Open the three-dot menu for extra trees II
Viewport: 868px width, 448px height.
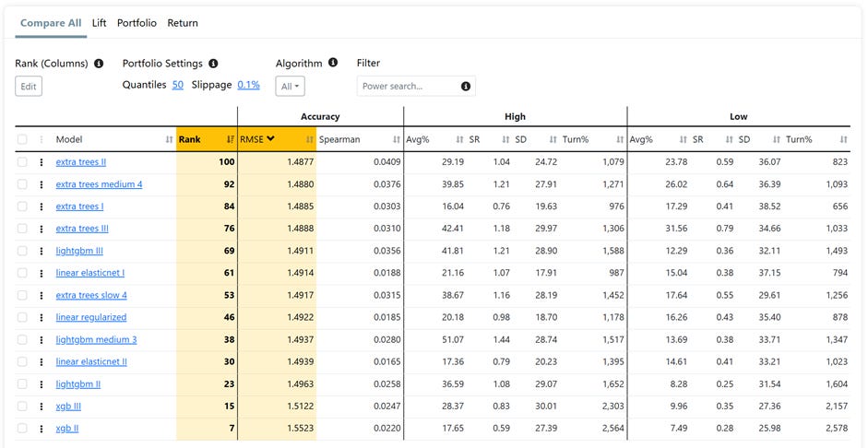point(41,162)
